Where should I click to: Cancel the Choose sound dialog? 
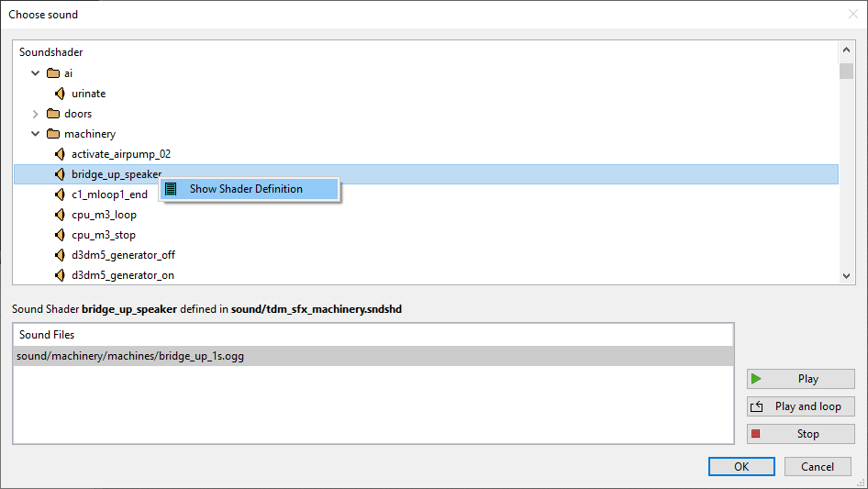(x=818, y=467)
